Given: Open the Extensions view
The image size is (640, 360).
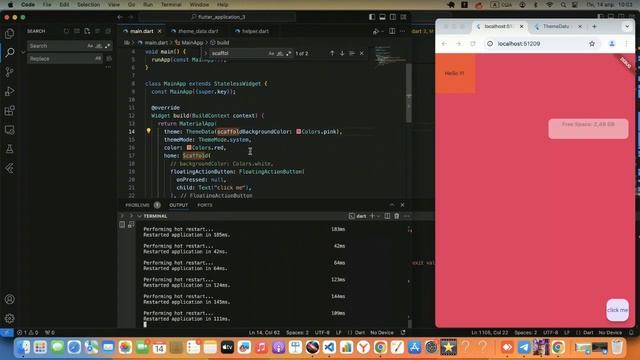Looking at the screenshot, I should pyautogui.click(x=9, y=111).
